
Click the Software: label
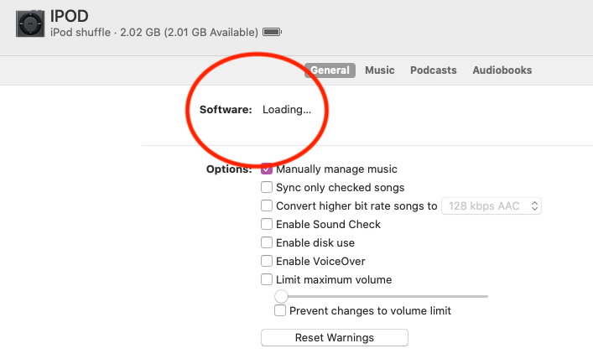[226, 110]
